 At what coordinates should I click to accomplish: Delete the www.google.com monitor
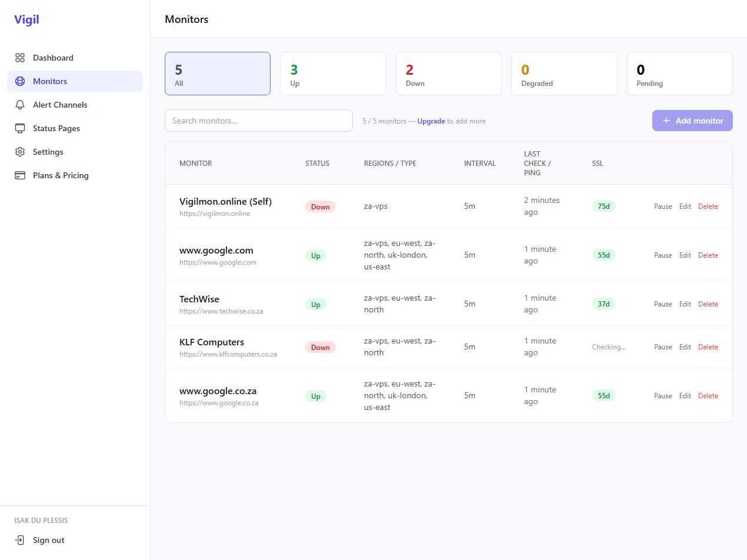(708, 255)
